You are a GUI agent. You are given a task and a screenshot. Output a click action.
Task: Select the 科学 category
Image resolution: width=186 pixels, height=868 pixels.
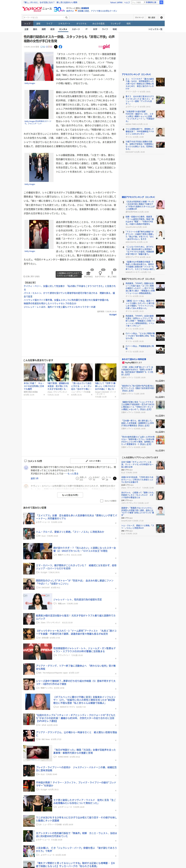pyautogui.click(x=95, y=29)
